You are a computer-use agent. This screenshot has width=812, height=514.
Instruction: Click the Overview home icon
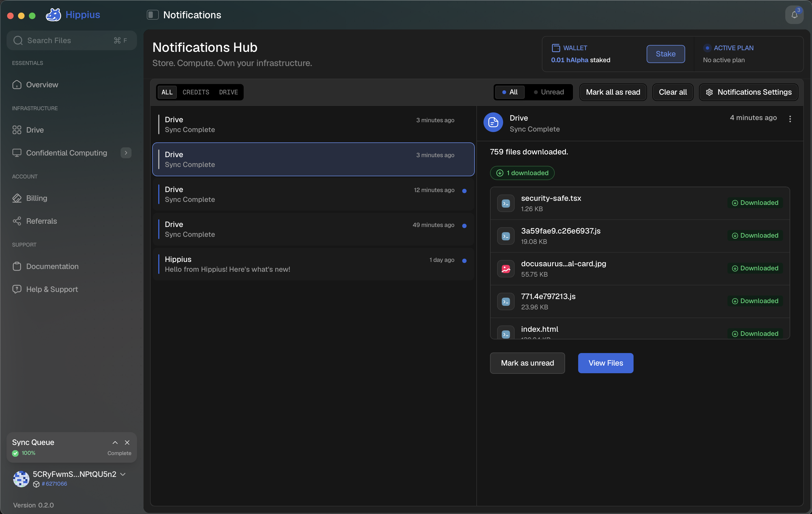pyautogui.click(x=17, y=85)
